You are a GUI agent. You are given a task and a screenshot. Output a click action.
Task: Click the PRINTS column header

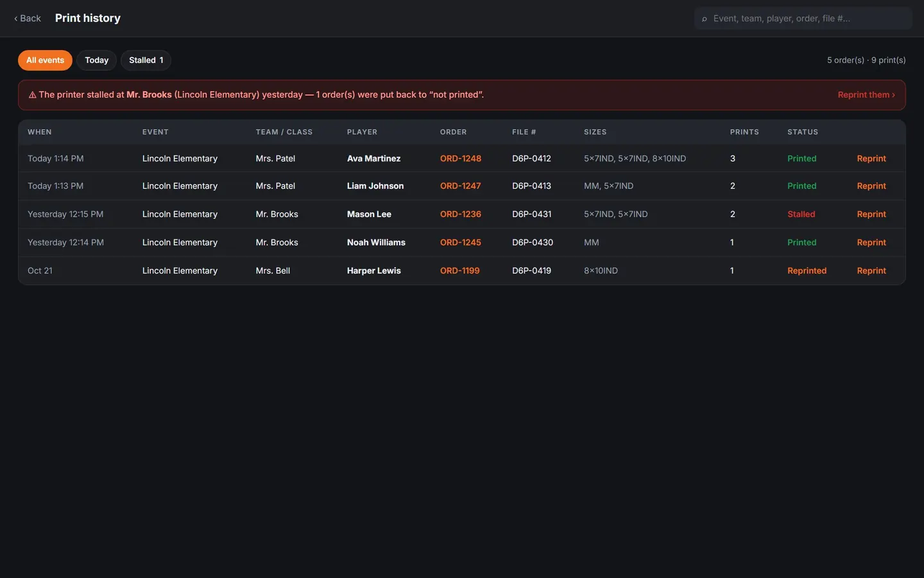click(744, 132)
